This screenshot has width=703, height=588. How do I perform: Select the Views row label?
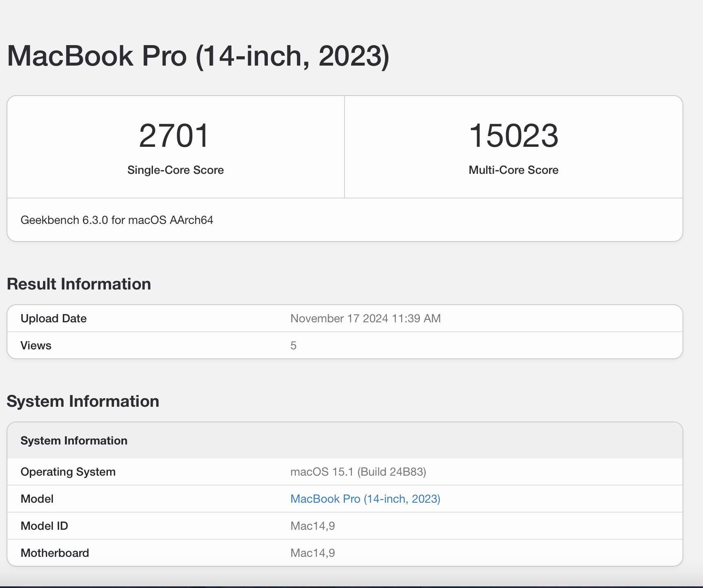pyautogui.click(x=36, y=346)
